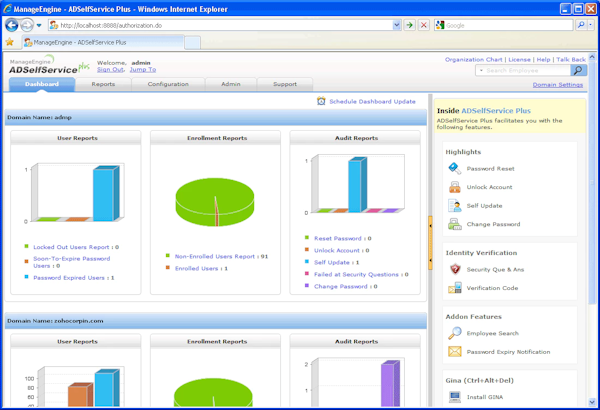Click the ADSelfService Plus heading link

[x=496, y=111]
